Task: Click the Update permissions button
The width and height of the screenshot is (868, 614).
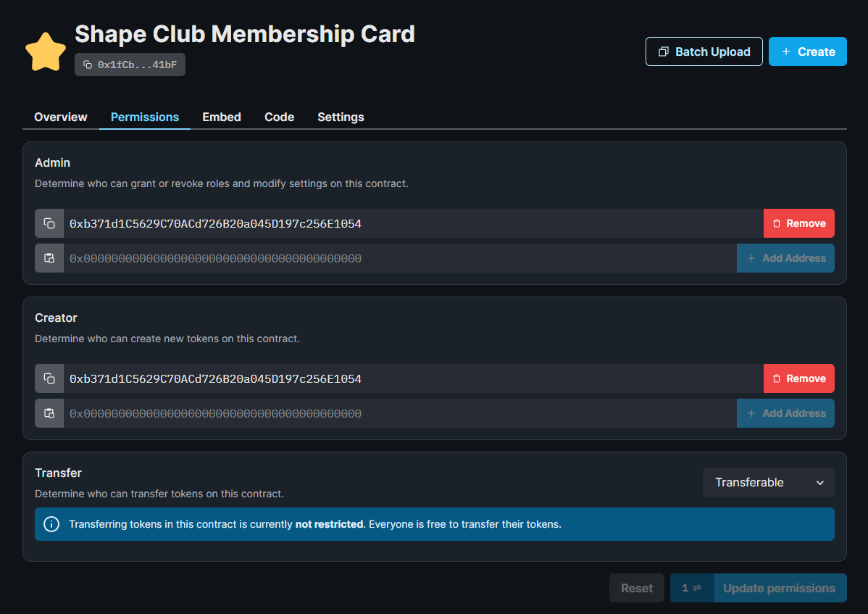Action: click(779, 588)
